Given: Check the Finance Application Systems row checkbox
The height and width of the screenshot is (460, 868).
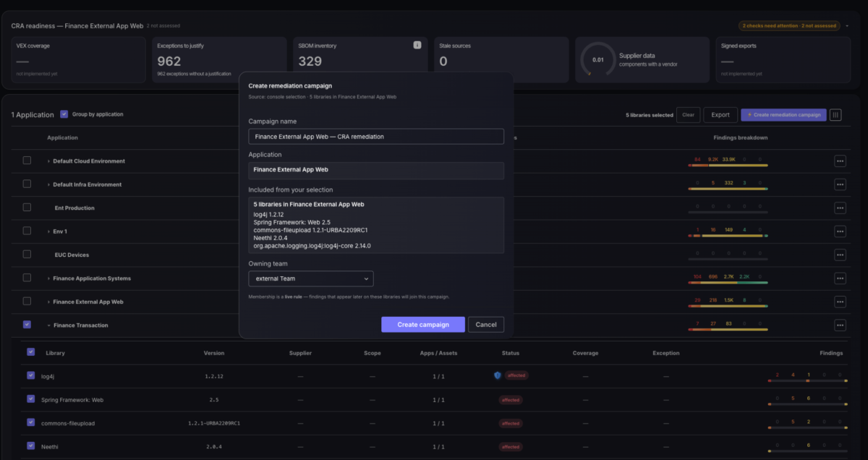Looking at the screenshot, I should click(x=27, y=277).
